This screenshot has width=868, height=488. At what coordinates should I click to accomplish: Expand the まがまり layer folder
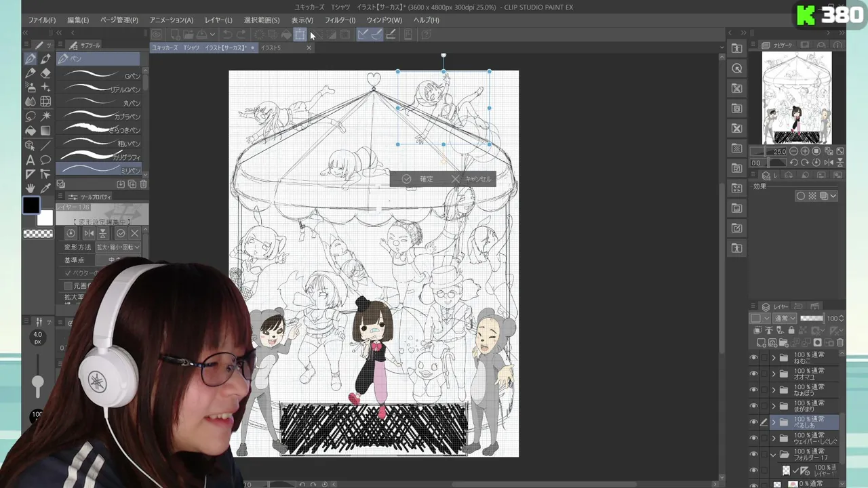pos(774,406)
